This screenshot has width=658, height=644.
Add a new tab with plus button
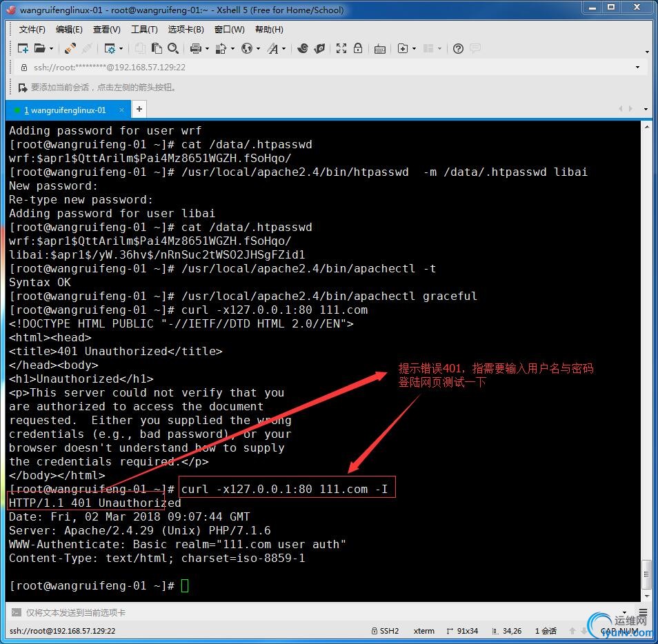click(139, 109)
